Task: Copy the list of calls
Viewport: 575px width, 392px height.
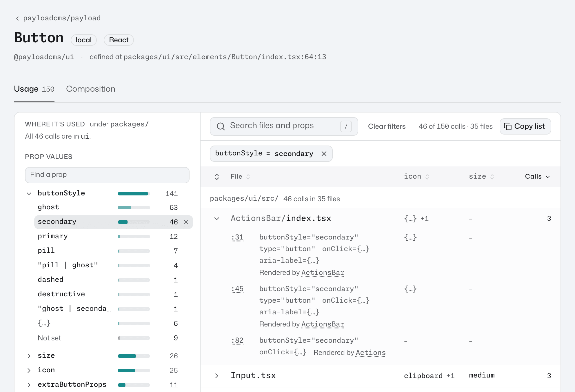Action: tap(525, 126)
